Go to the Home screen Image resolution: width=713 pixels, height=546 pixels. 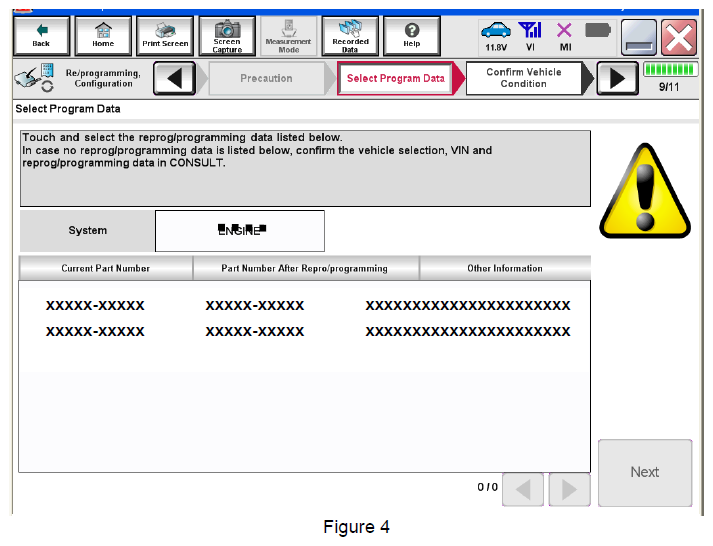(103, 36)
